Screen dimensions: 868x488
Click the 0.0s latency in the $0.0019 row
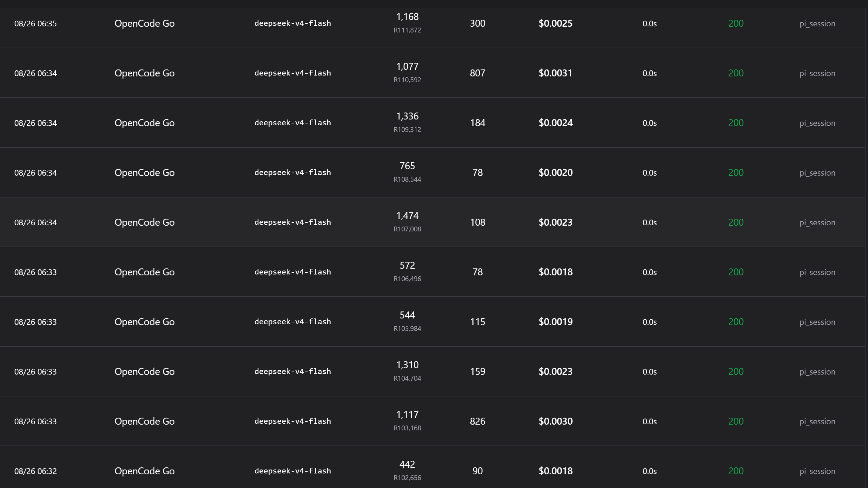point(649,322)
